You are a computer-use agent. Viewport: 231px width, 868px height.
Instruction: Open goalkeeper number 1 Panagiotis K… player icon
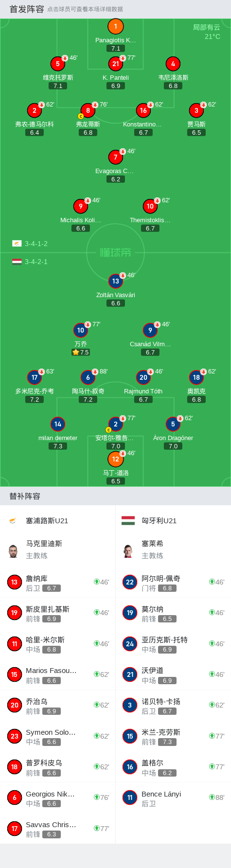pos(115,27)
